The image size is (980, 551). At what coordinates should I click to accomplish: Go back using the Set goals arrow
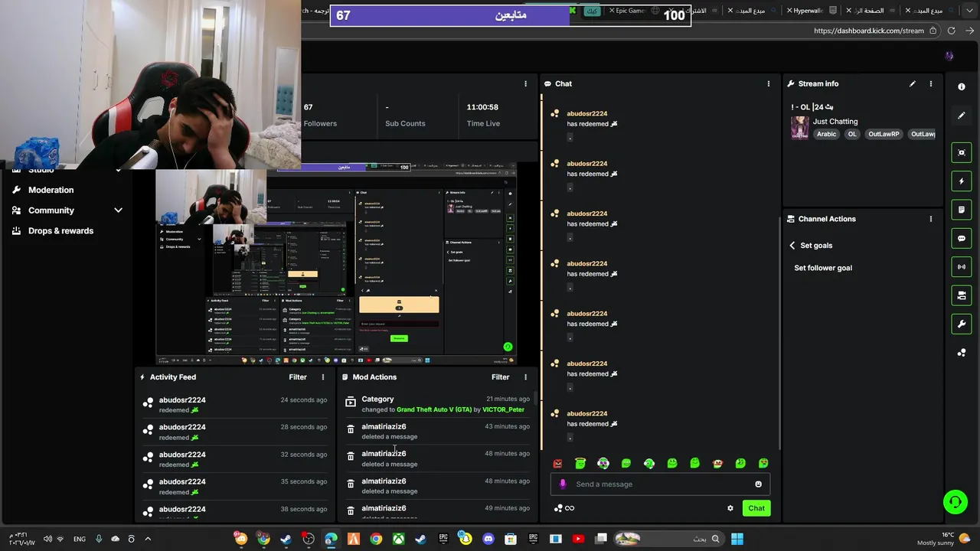(792, 246)
